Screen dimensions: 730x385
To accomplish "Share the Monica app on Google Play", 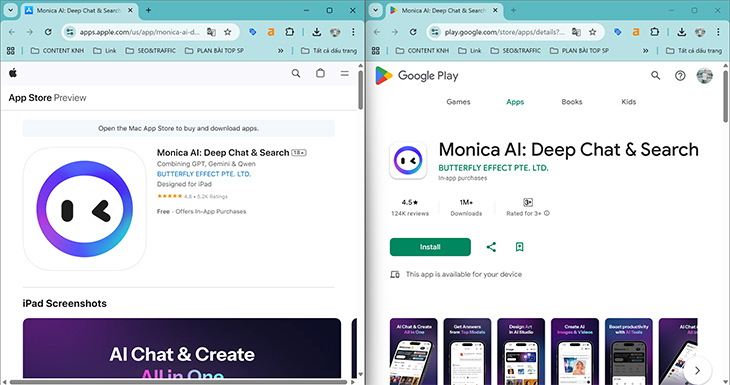I will click(x=491, y=247).
